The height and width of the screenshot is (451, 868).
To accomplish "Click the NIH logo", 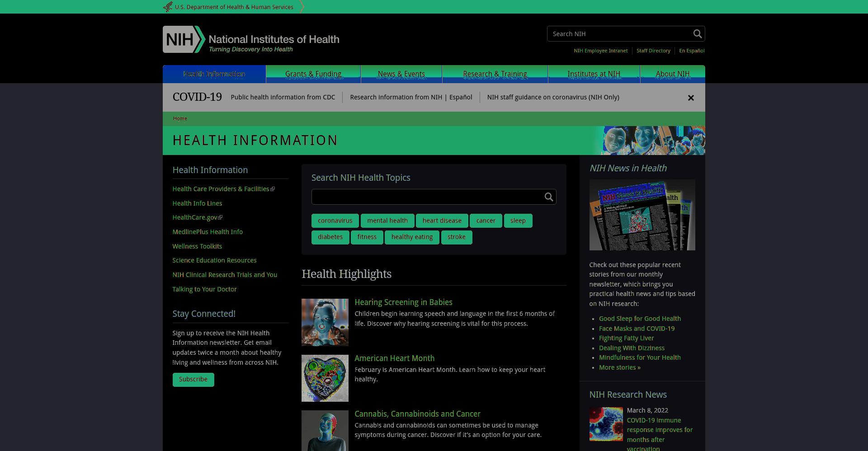I will (x=251, y=39).
